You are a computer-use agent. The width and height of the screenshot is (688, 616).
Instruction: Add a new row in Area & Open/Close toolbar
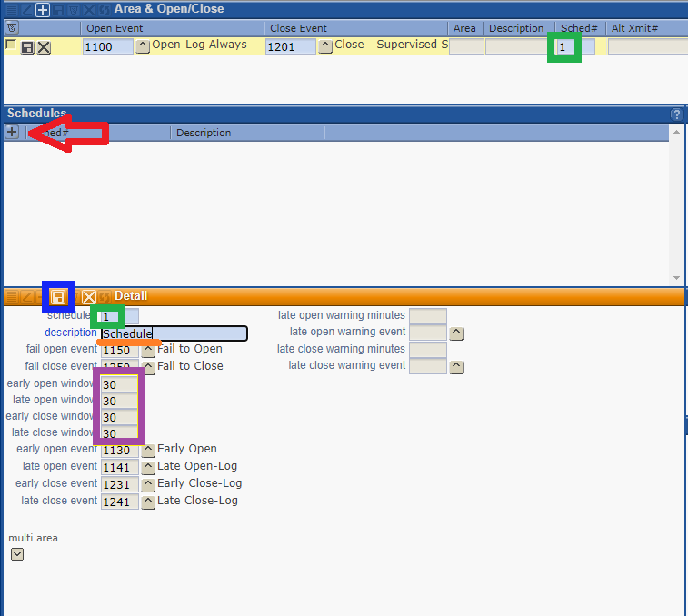[42, 9]
